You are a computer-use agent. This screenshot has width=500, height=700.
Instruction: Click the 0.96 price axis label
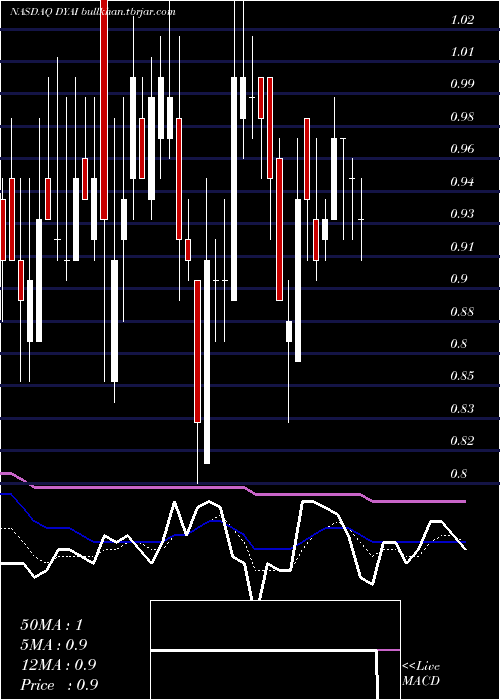coord(462,149)
